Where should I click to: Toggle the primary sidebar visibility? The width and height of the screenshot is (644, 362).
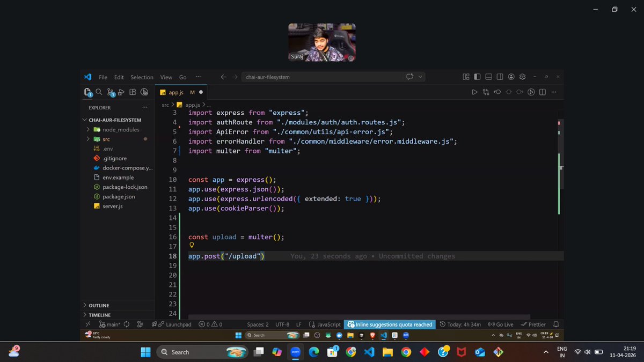point(477,77)
